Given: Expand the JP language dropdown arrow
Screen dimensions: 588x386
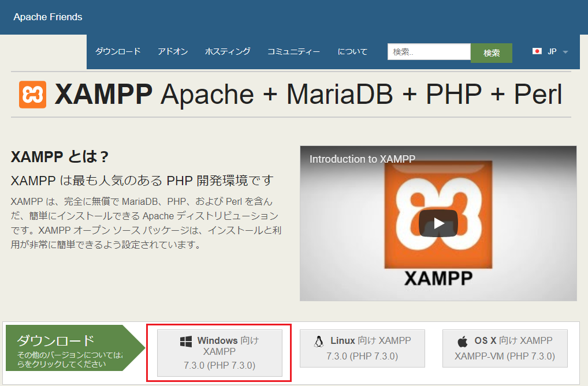Looking at the screenshot, I should 565,52.
